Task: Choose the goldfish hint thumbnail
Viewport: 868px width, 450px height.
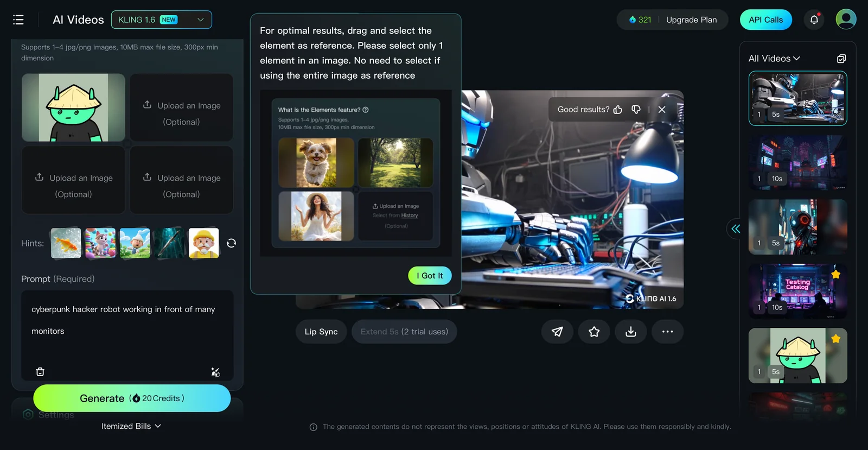Action: pos(66,243)
